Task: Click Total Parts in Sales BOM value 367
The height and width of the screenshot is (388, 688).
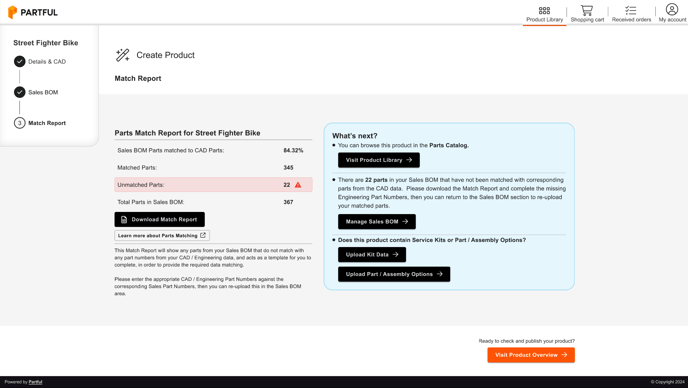Action: point(288,202)
